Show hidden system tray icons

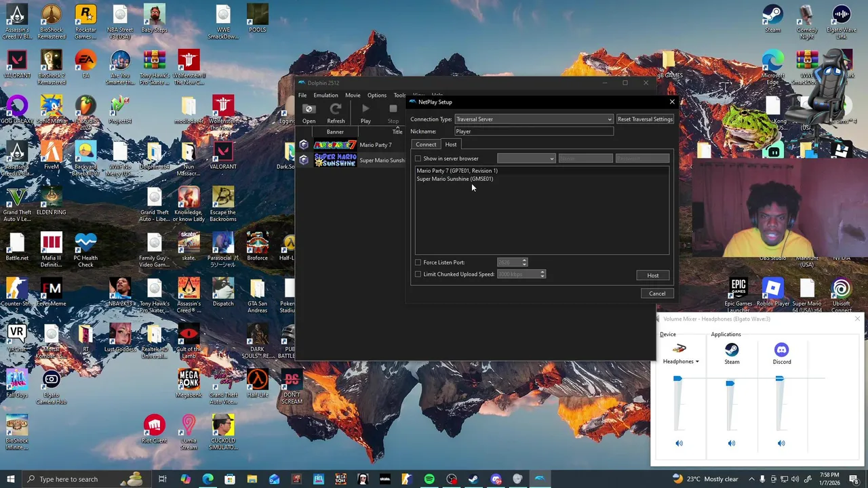pos(751,479)
